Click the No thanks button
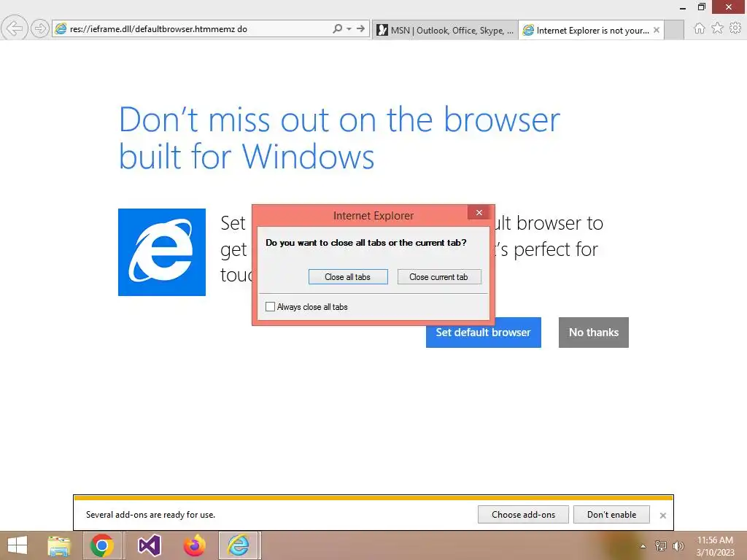 pyautogui.click(x=594, y=332)
